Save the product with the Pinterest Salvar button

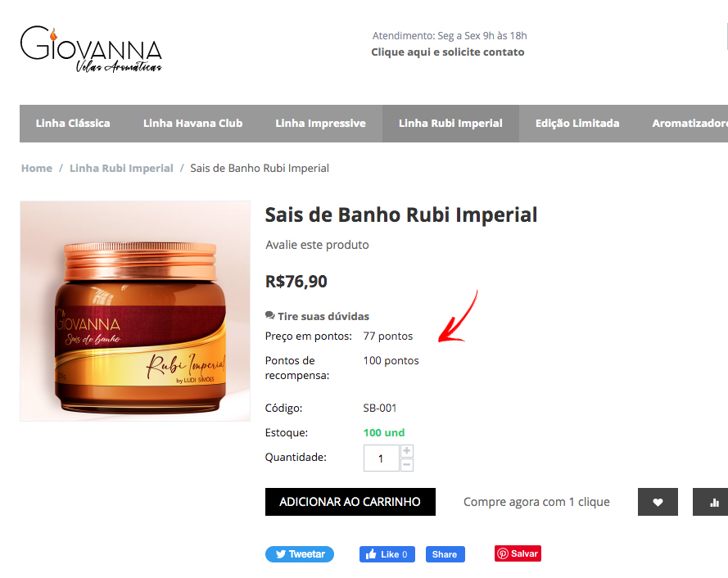tap(518, 553)
